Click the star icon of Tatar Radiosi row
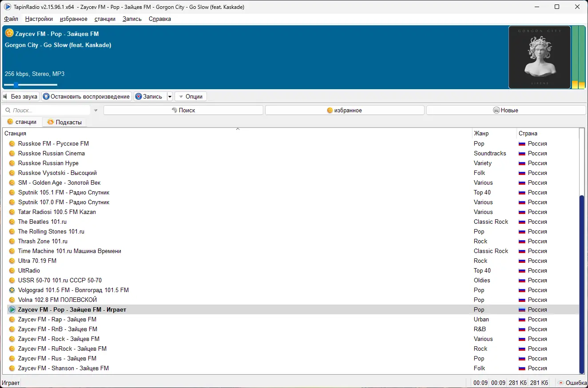Screen dimensions: 588x388 [12, 212]
